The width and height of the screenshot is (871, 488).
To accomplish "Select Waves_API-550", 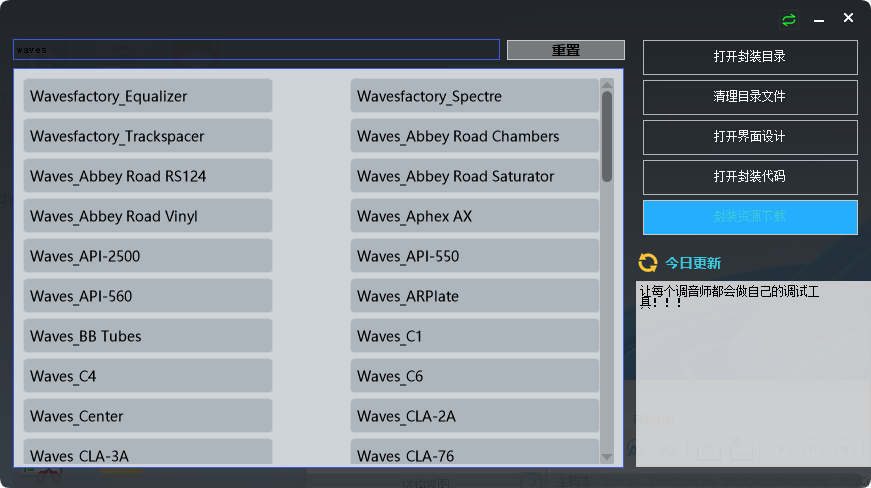I will click(474, 256).
